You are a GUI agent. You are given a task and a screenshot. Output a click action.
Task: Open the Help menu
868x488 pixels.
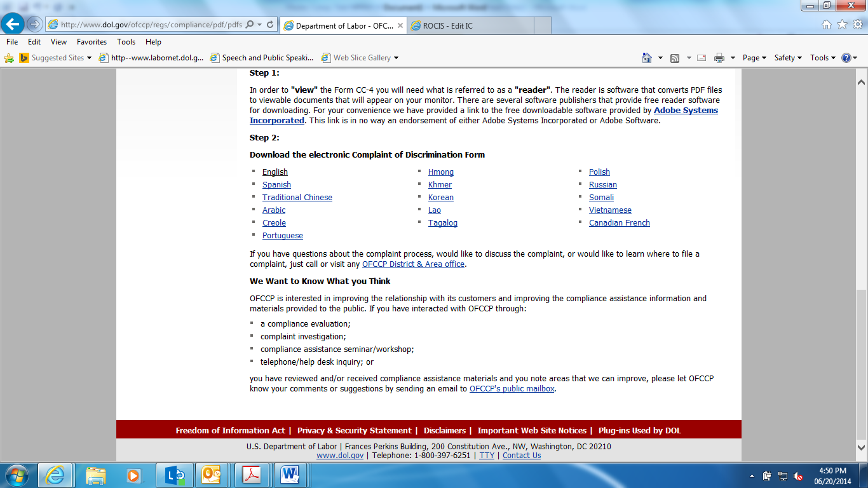[153, 42]
